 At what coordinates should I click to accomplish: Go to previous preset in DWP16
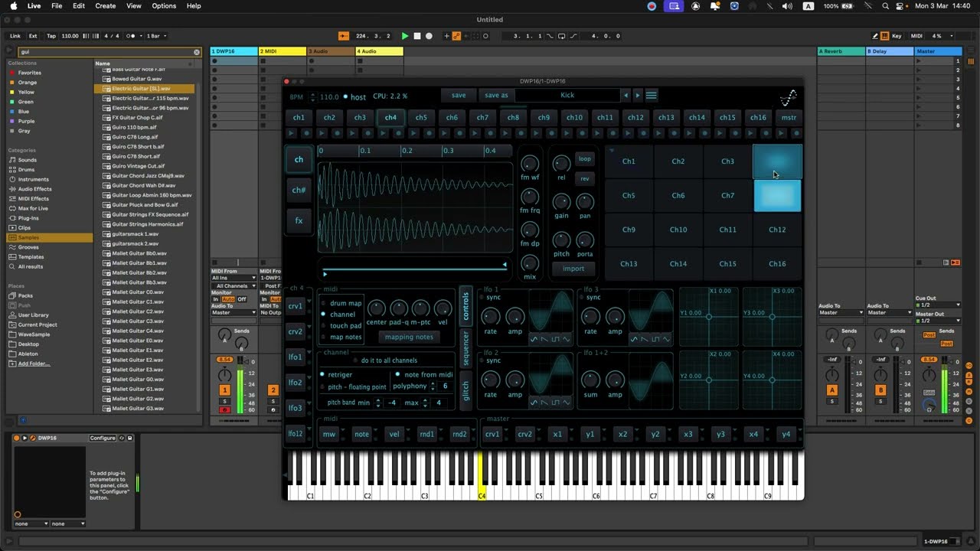[x=626, y=96]
